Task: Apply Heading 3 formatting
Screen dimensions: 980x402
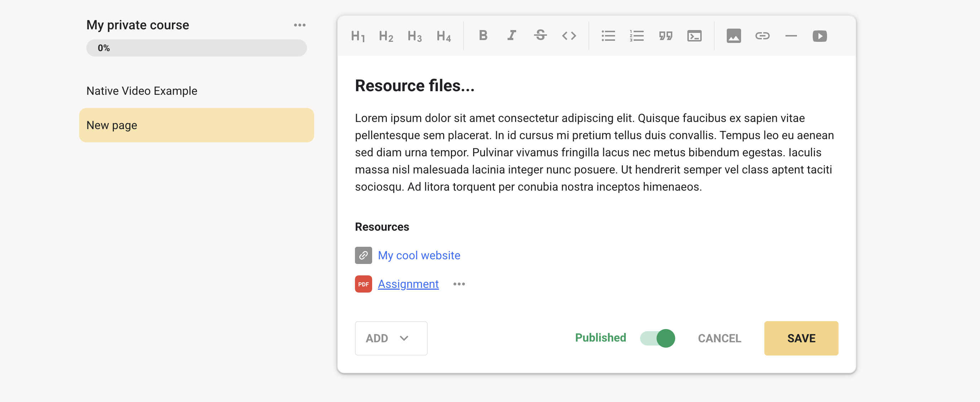Action: point(414,36)
